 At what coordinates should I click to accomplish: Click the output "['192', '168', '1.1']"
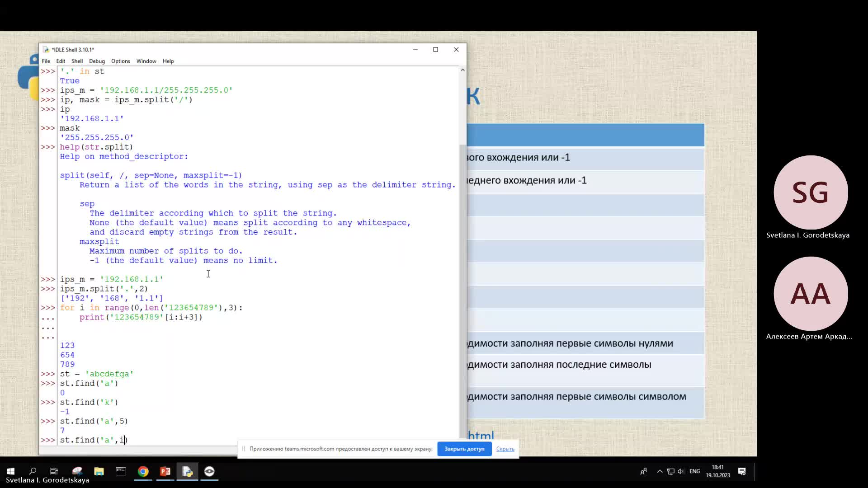112,298
